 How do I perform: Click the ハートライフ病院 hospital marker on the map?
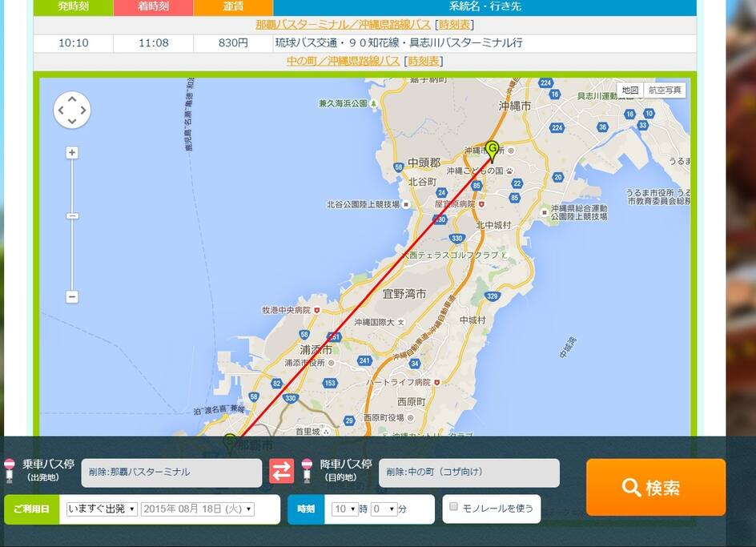[x=436, y=382]
